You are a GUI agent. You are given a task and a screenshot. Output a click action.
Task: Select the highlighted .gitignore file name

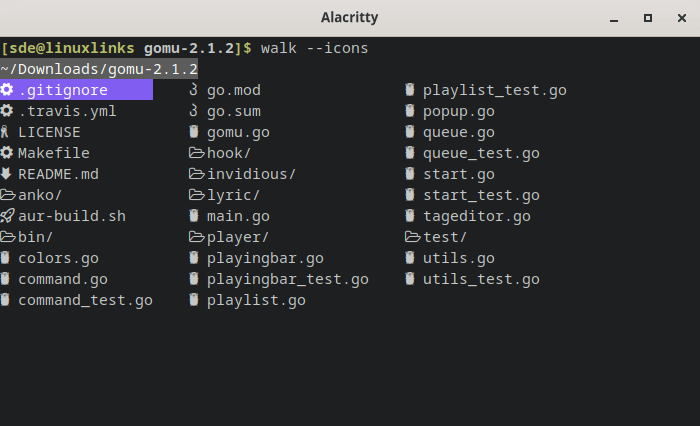pyautogui.click(x=63, y=91)
